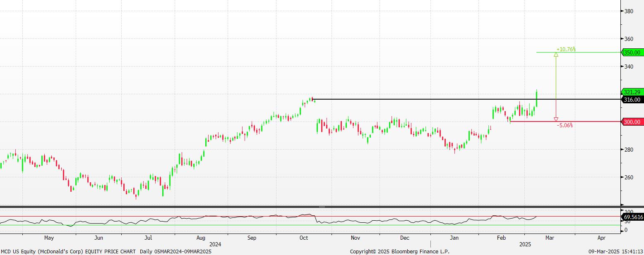Click the Oct label on time axis

pyautogui.click(x=303, y=238)
